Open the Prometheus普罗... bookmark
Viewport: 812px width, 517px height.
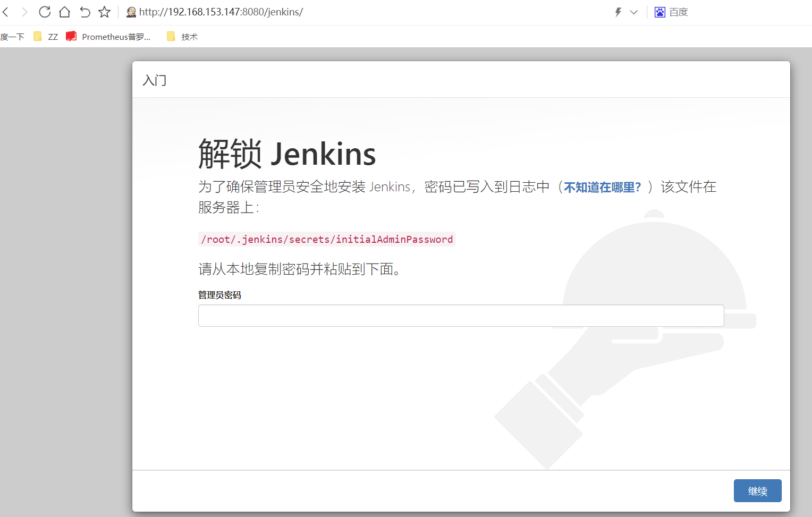point(108,37)
